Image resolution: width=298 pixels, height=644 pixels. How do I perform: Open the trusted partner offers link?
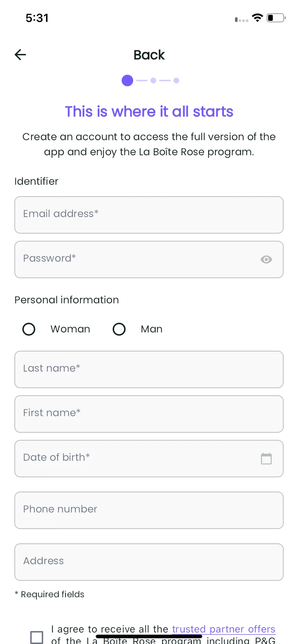click(223, 629)
